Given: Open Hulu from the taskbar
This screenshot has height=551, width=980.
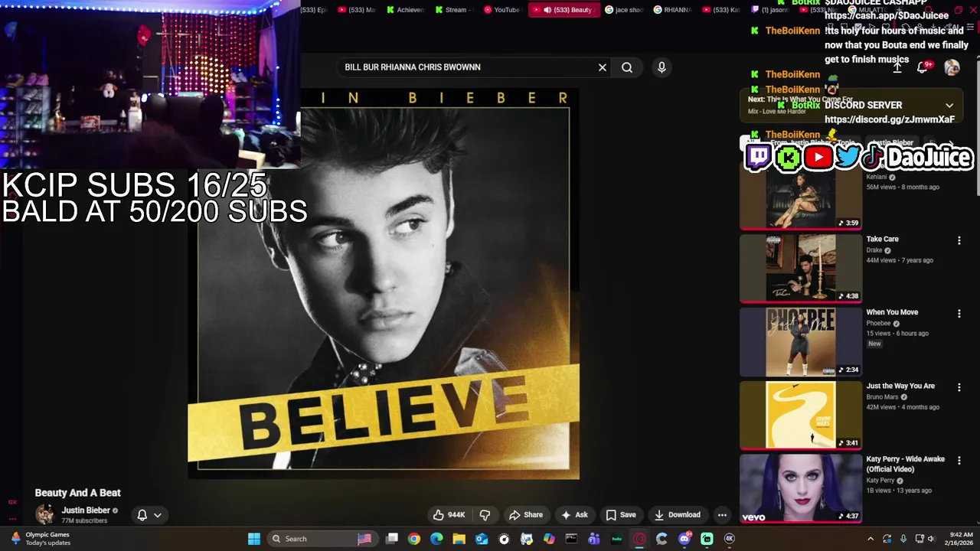Looking at the screenshot, I should click(616, 539).
